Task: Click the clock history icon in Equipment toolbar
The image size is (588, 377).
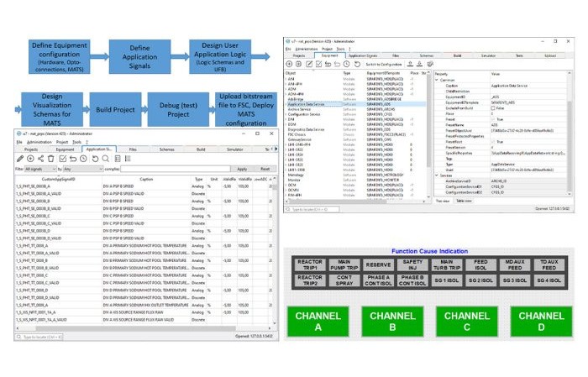Action: coord(347,64)
